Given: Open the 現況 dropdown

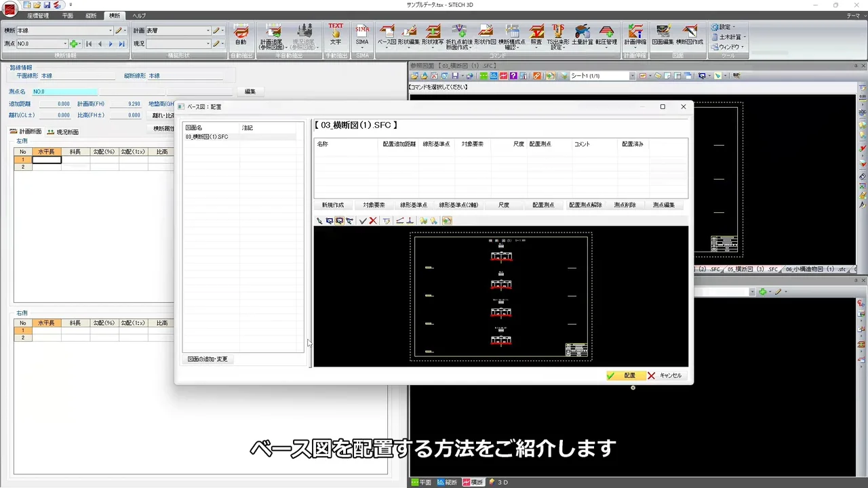Looking at the screenshot, I should 208,44.
